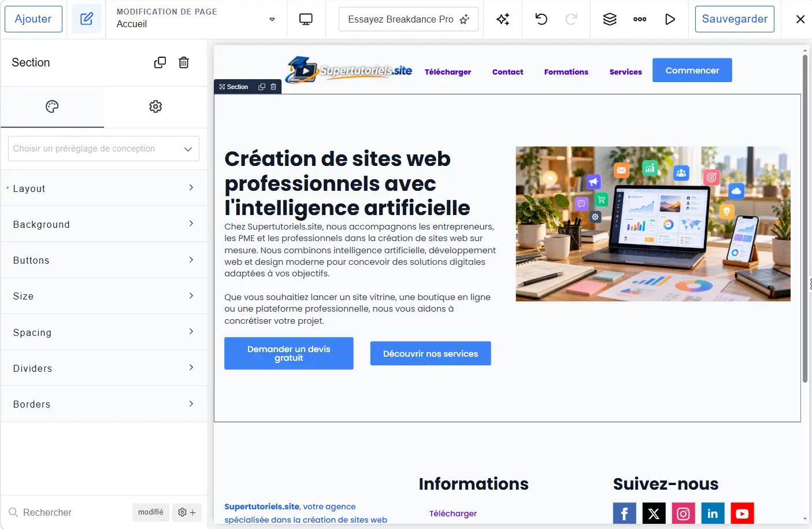Redo the last change

[x=571, y=19]
